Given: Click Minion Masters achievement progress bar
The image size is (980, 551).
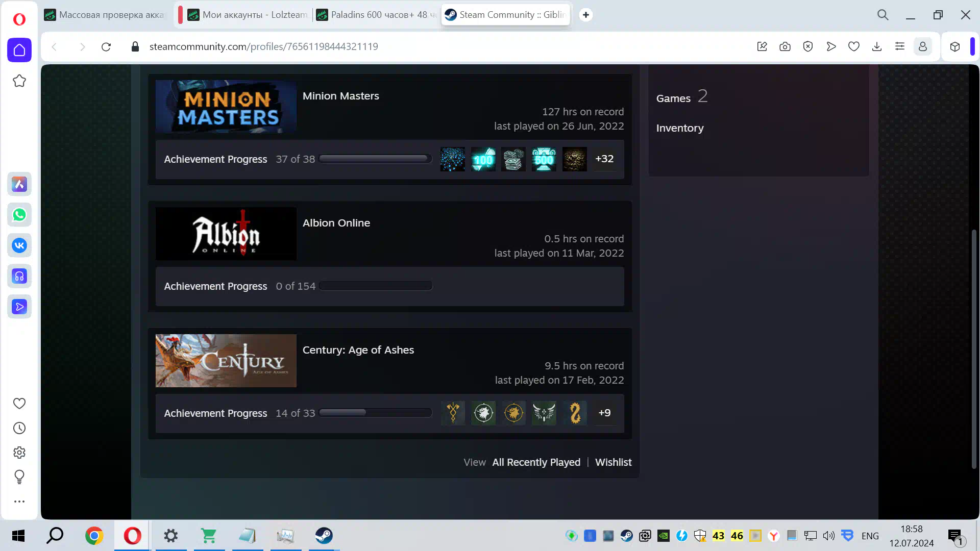Looking at the screenshot, I should coord(376,159).
